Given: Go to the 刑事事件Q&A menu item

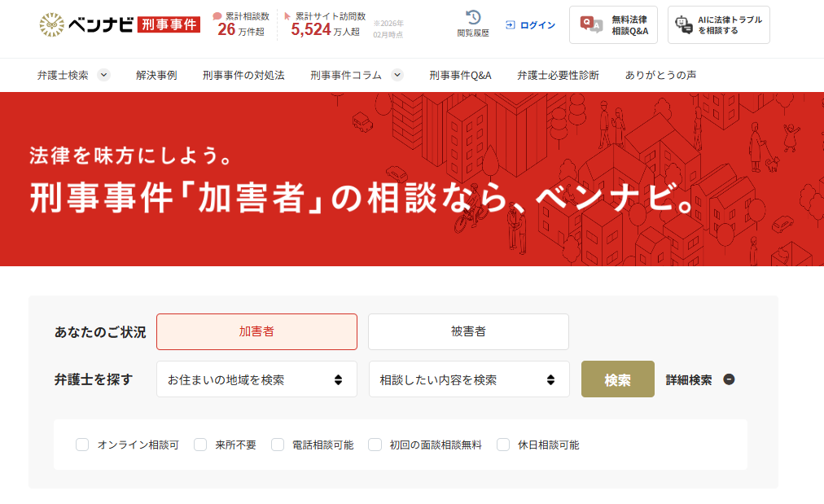Looking at the screenshot, I should pyautogui.click(x=460, y=75).
